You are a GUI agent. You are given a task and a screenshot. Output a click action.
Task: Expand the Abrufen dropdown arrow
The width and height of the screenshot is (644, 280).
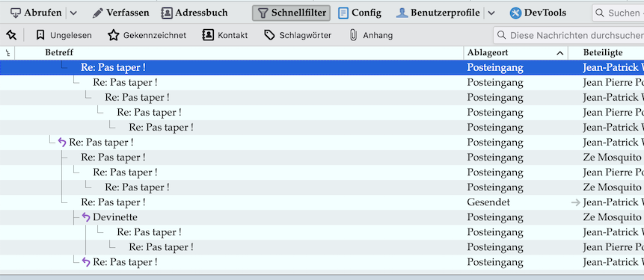point(73,13)
